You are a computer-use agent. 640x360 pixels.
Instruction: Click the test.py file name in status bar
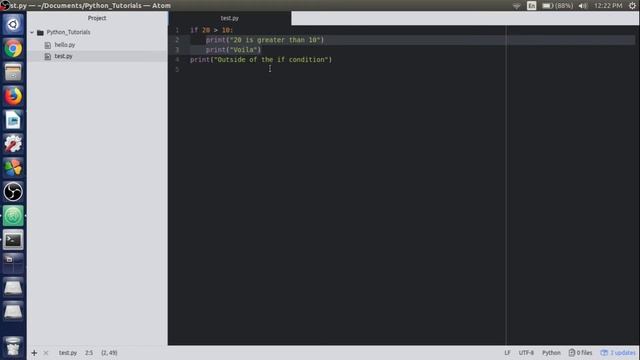click(68, 353)
